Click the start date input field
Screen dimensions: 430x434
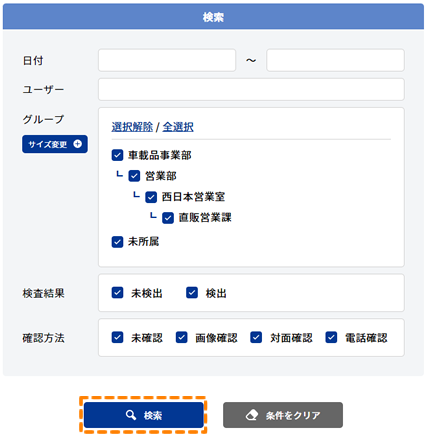167,60
